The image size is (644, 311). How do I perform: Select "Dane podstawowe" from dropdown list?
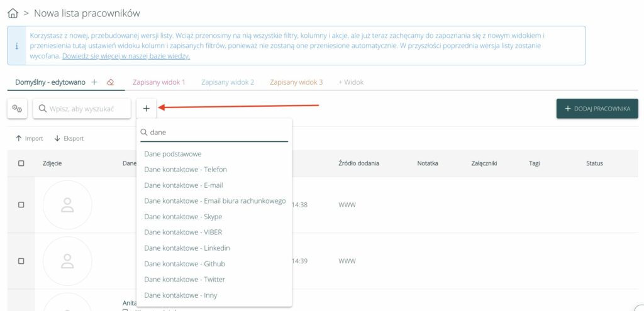[x=173, y=154]
